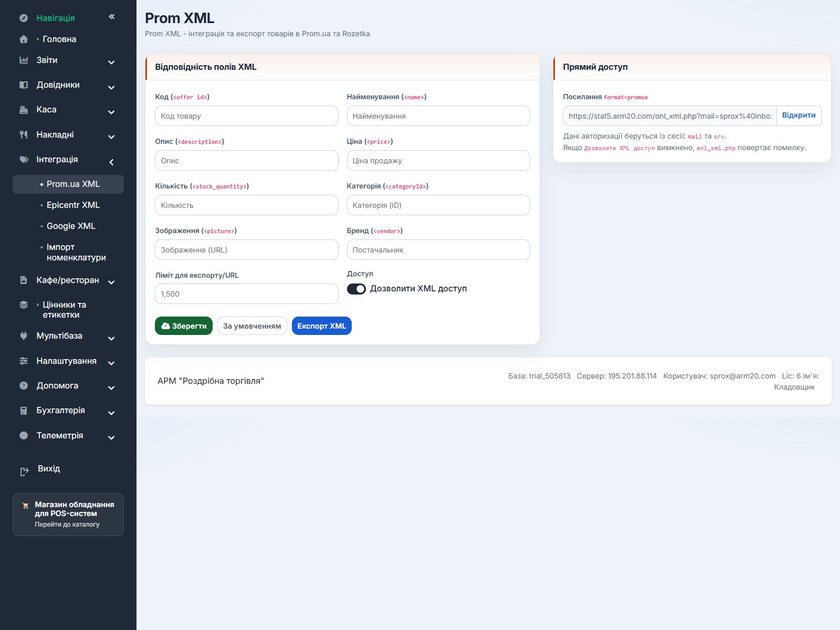Collapse the Інтеграція submenu chevron

coord(111,162)
